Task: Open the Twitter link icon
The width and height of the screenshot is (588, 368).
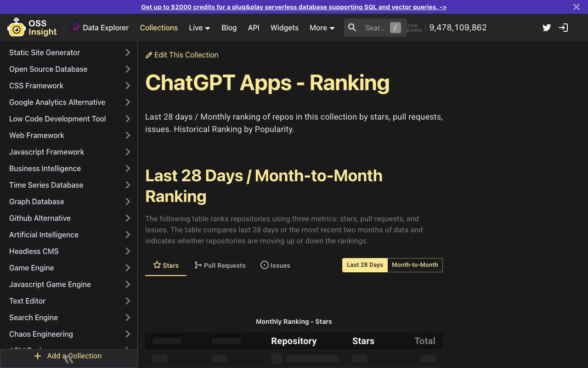Action: (547, 28)
